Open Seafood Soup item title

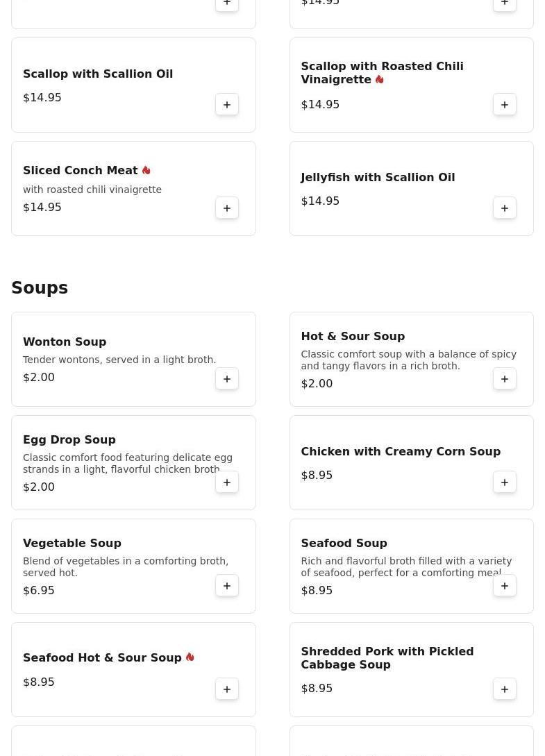click(x=344, y=543)
